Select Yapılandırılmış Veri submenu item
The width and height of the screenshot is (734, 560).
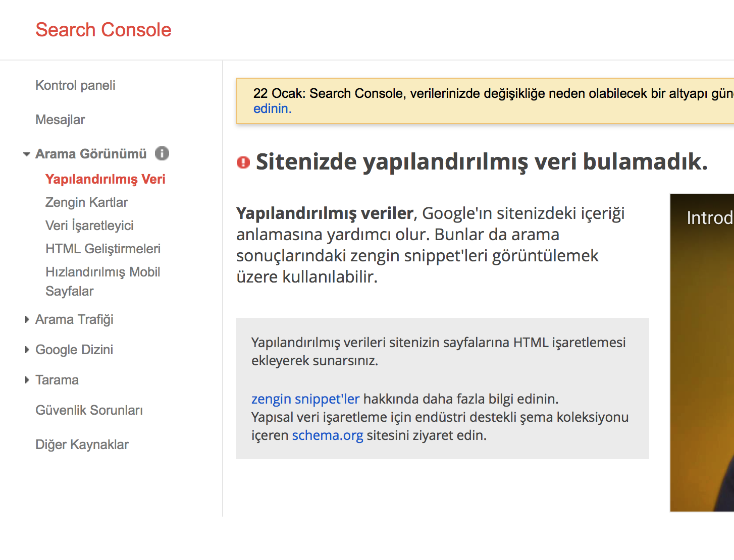click(x=106, y=179)
